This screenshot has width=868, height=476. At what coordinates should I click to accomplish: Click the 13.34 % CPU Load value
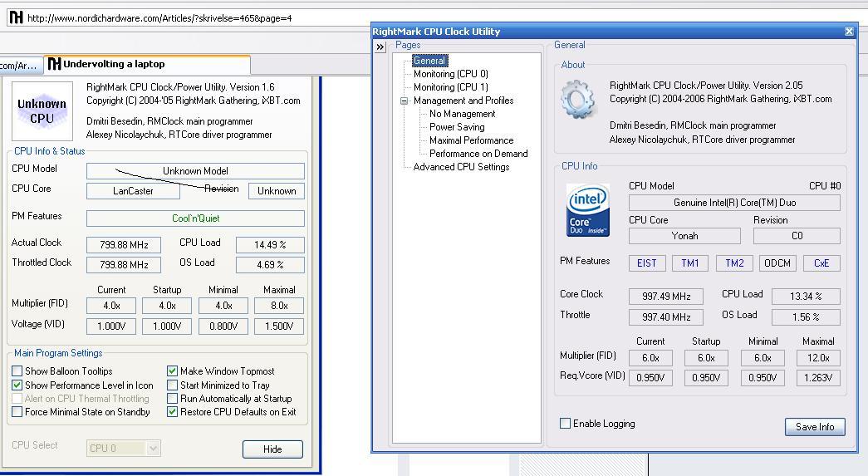[806, 296]
